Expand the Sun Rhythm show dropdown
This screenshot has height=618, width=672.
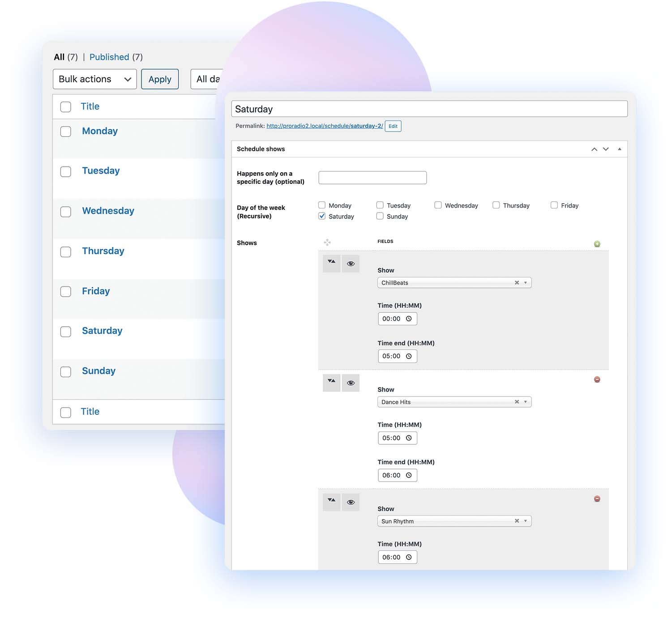[525, 521]
